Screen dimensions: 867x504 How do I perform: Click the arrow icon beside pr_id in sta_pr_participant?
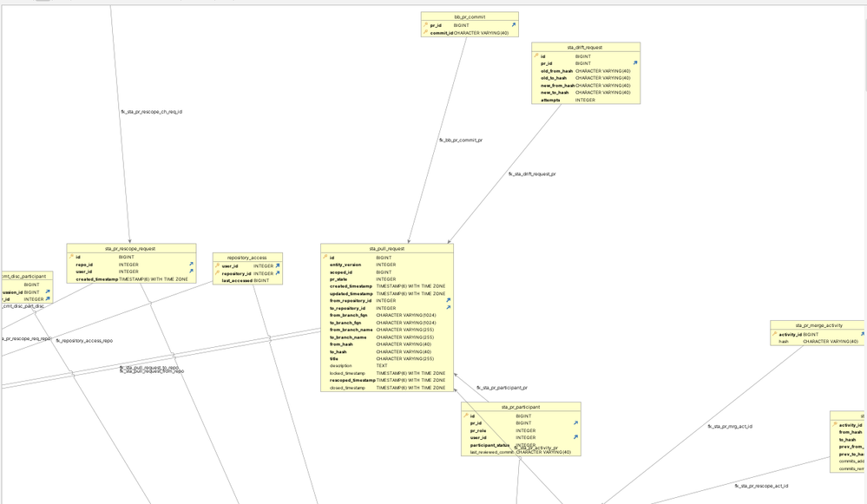[575, 423]
